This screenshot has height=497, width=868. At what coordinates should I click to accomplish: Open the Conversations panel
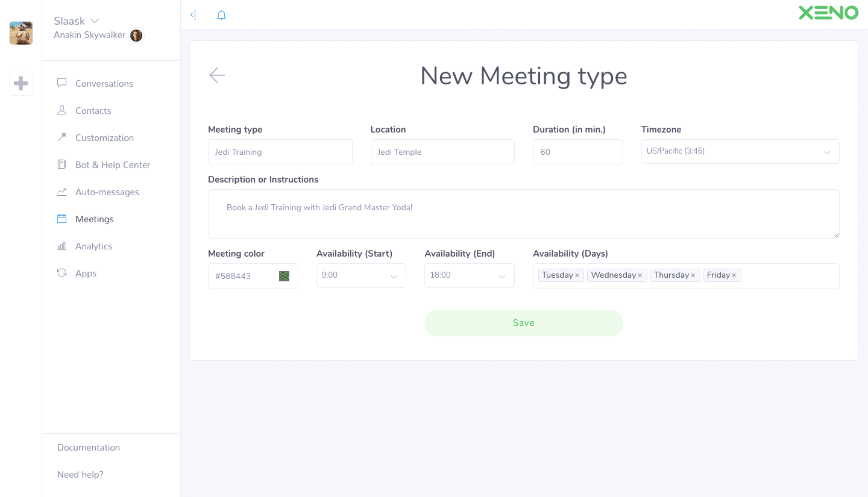point(104,83)
